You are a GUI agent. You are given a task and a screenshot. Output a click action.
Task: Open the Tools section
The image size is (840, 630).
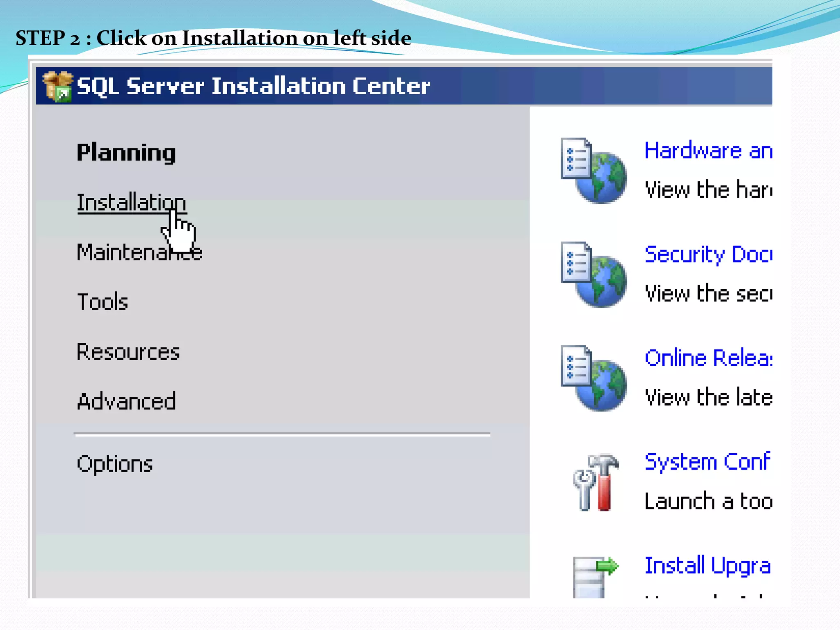pyautogui.click(x=103, y=302)
